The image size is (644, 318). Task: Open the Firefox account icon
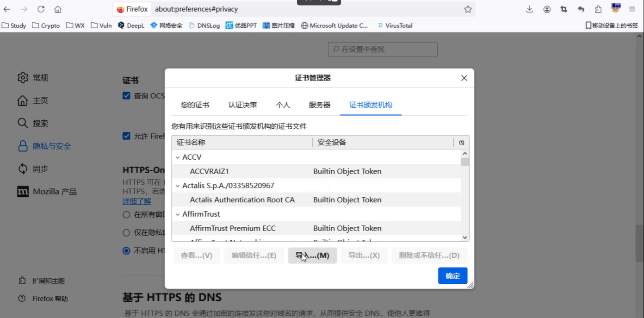547,9
